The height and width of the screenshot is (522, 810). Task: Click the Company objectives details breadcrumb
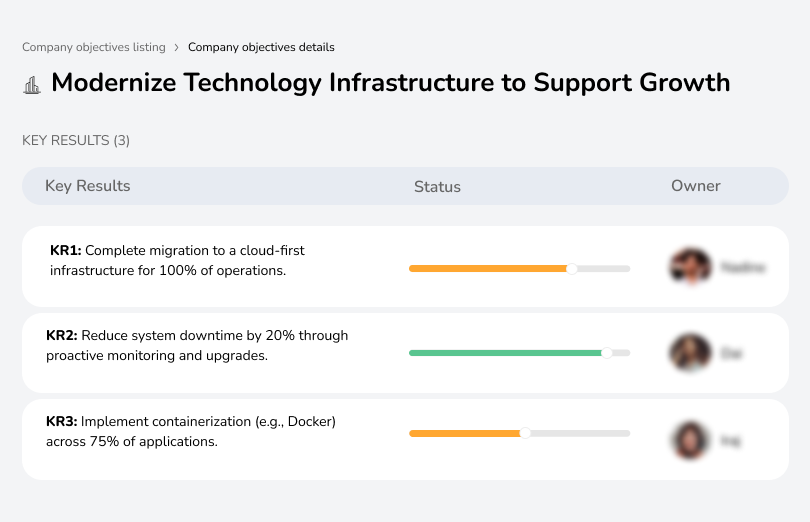click(x=261, y=47)
